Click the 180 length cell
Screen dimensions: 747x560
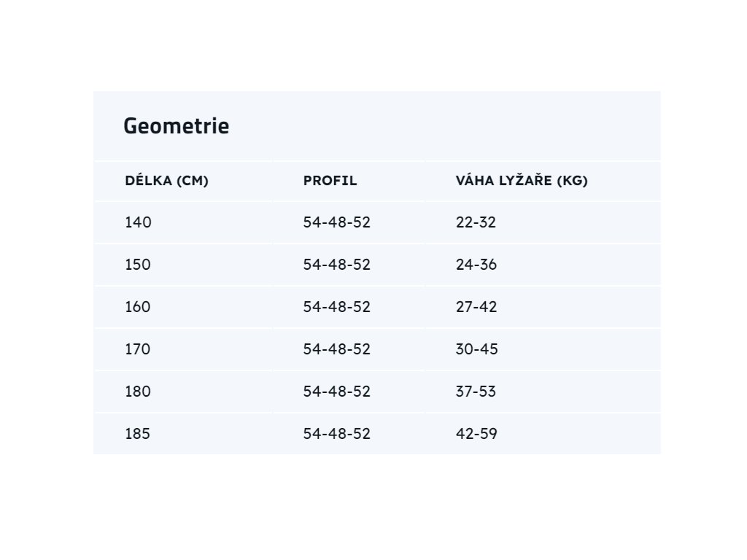(138, 392)
